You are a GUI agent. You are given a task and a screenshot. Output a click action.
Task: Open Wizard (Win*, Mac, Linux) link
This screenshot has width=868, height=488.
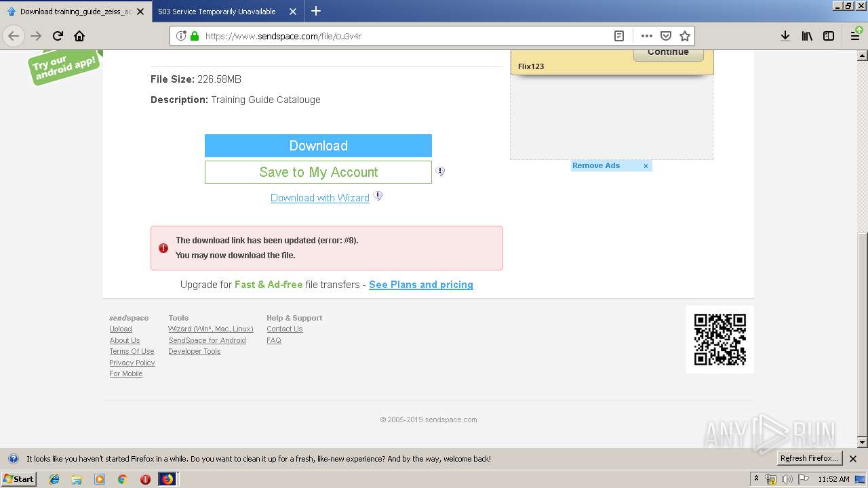211,329
